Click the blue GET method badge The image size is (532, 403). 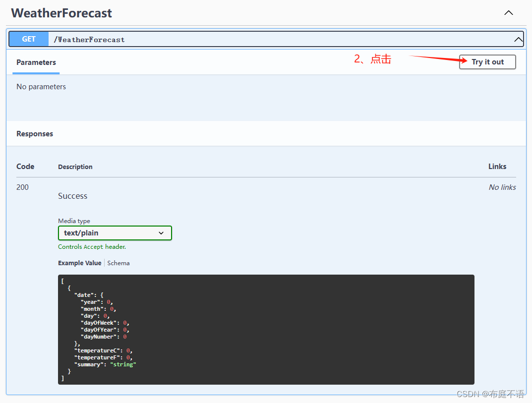(28, 39)
